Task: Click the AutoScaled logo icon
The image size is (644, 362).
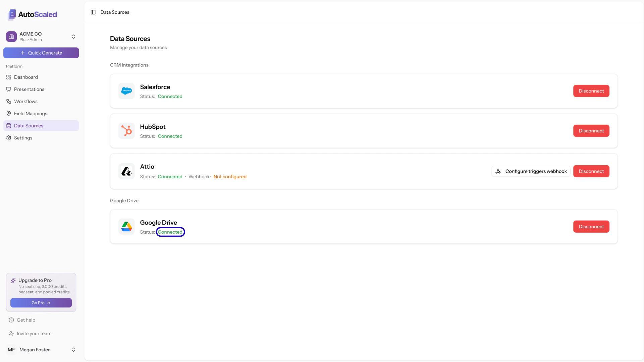Action: [12, 15]
